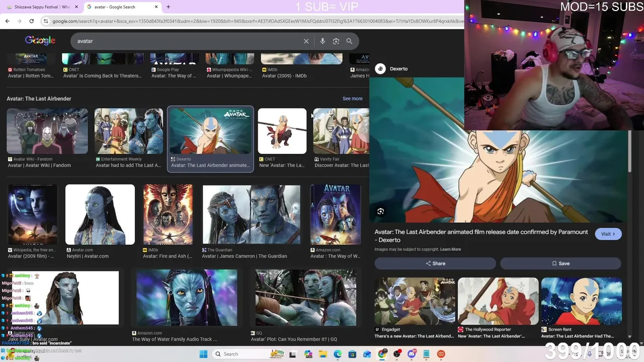This screenshot has width=644, height=362.
Task: Open File Explorer from the taskbar
Action: [323, 354]
